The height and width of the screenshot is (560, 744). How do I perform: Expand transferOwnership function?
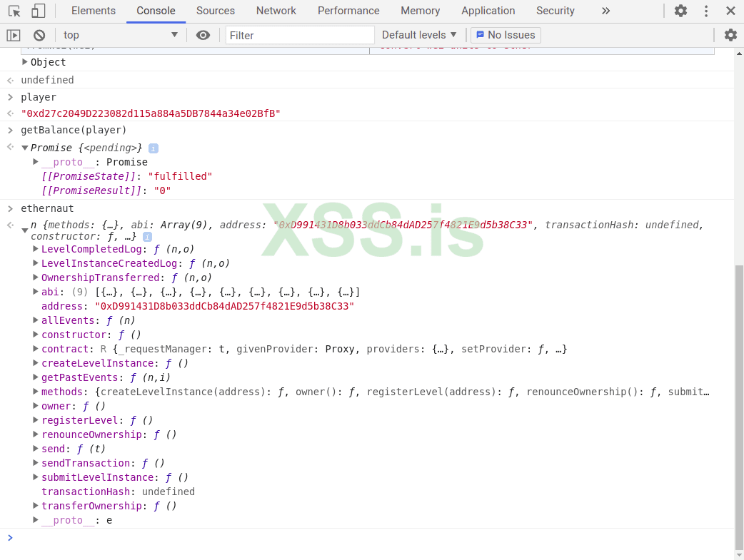point(36,506)
